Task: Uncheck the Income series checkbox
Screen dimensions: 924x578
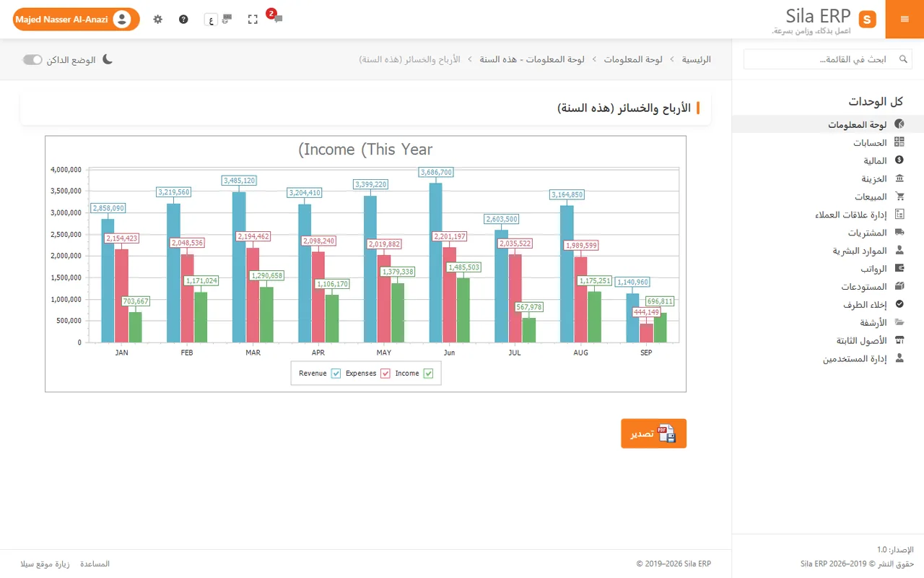Action: [x=429, y=374]
